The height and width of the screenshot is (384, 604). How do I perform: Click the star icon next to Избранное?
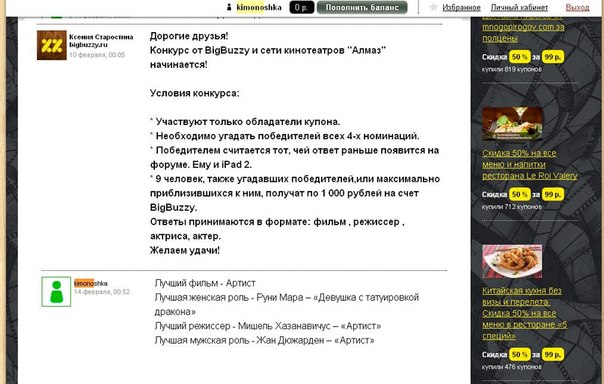[433, 7]
